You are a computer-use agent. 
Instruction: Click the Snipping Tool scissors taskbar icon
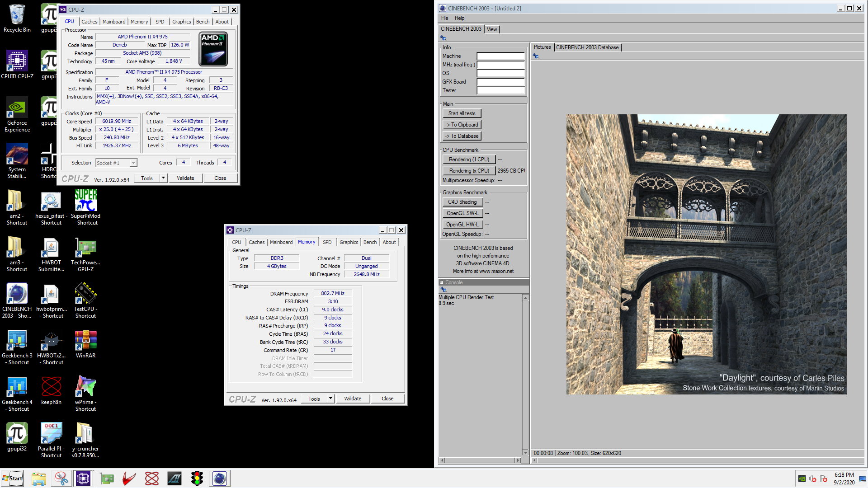click(x=61, y=478)
